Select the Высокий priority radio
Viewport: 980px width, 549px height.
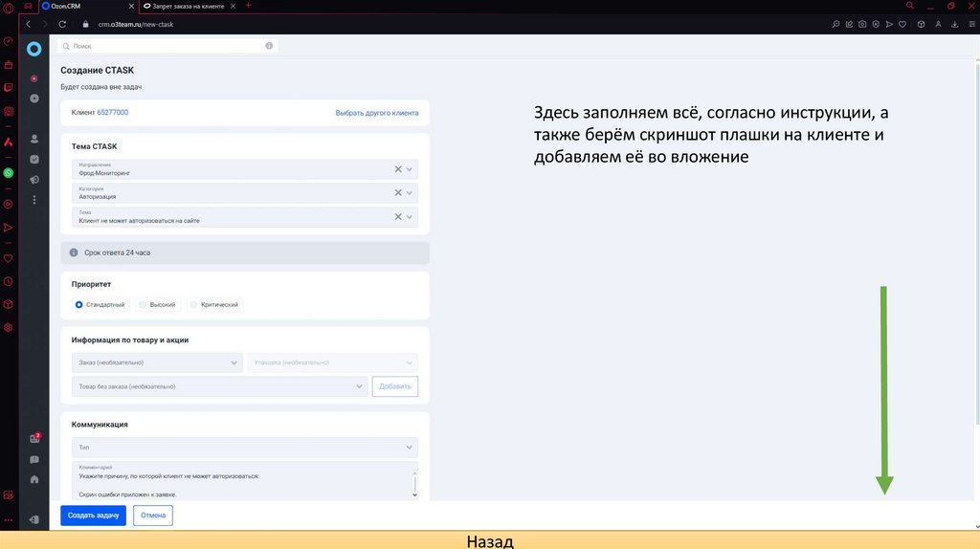pos(143,305)
